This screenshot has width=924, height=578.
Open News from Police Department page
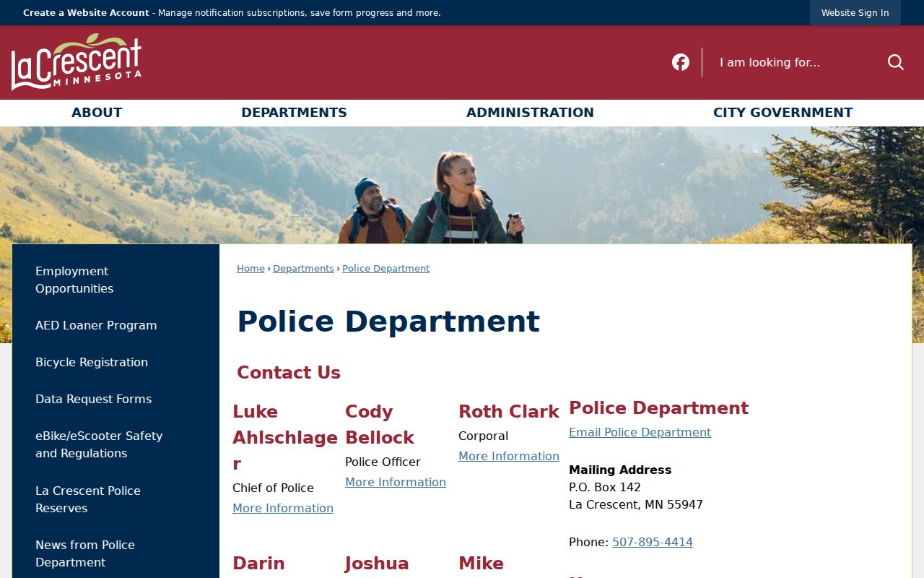point(85,553)
